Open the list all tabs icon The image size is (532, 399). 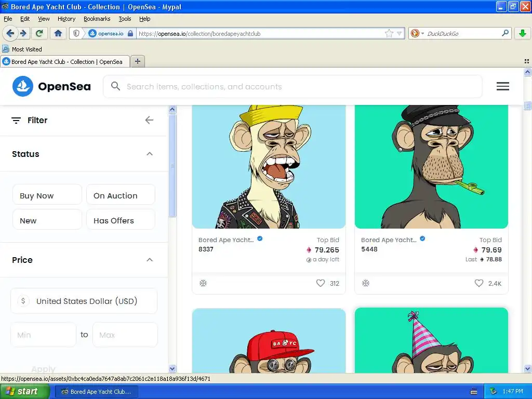click(527, 61)
